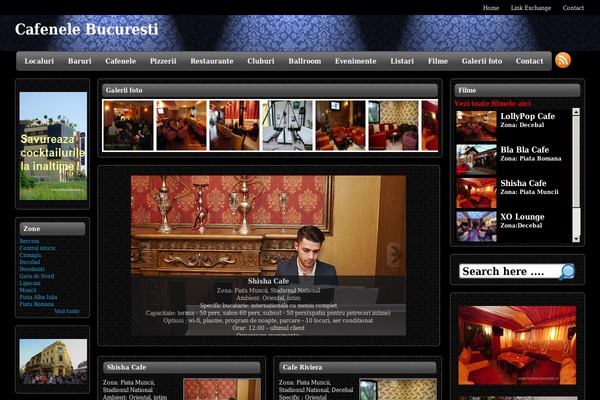The width and height of the screenshot is (600, 400).
Task: Open the Shisha Cafe article heading
Action: pos(126,367)
